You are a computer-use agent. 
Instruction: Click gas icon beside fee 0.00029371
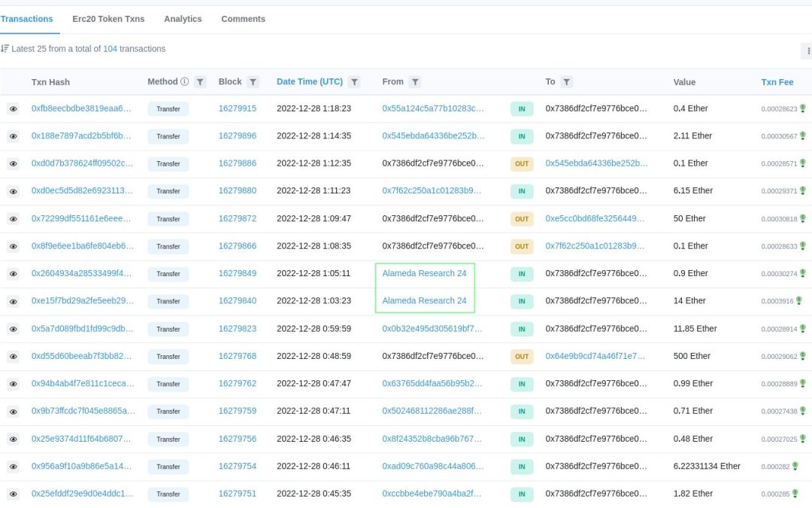803,190
